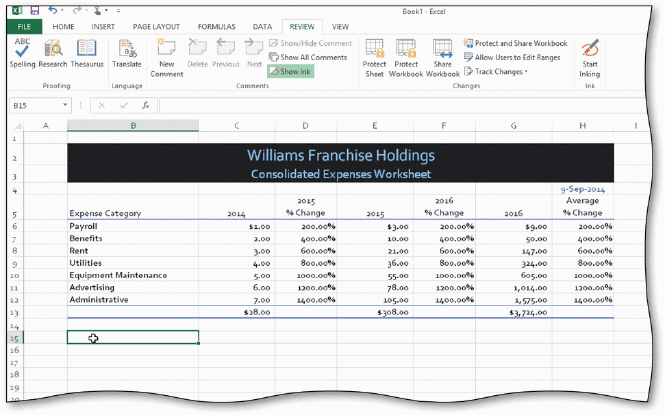Run the Spelling check
The width and height of the screenshot is (665, 415).
click(x=22, y=53)
